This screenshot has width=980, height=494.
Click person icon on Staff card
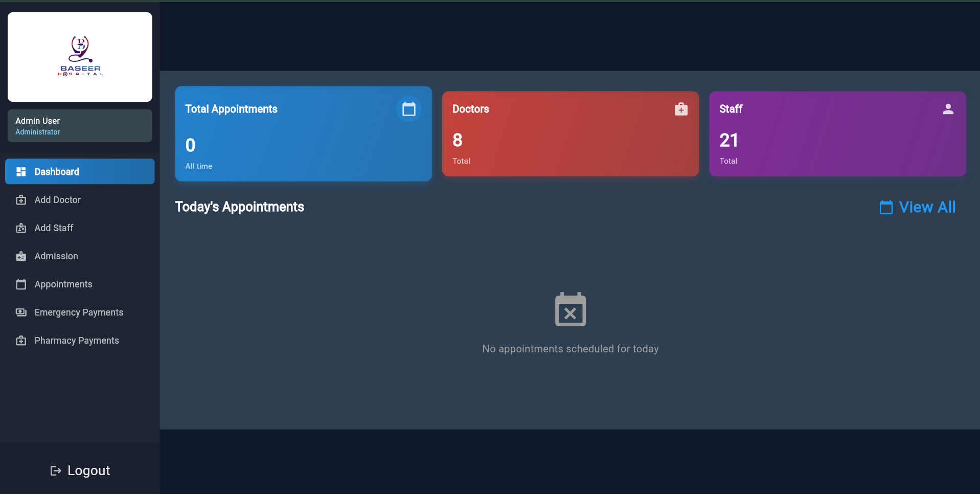(948, 109)
